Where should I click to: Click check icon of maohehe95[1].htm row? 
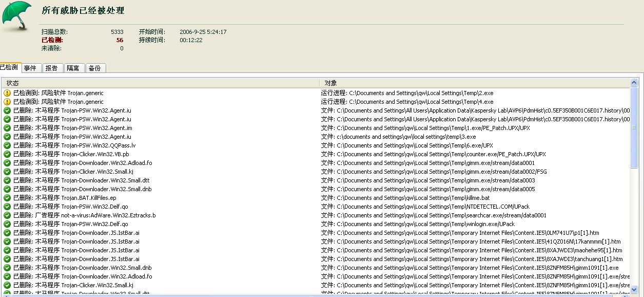click(7, 250)
